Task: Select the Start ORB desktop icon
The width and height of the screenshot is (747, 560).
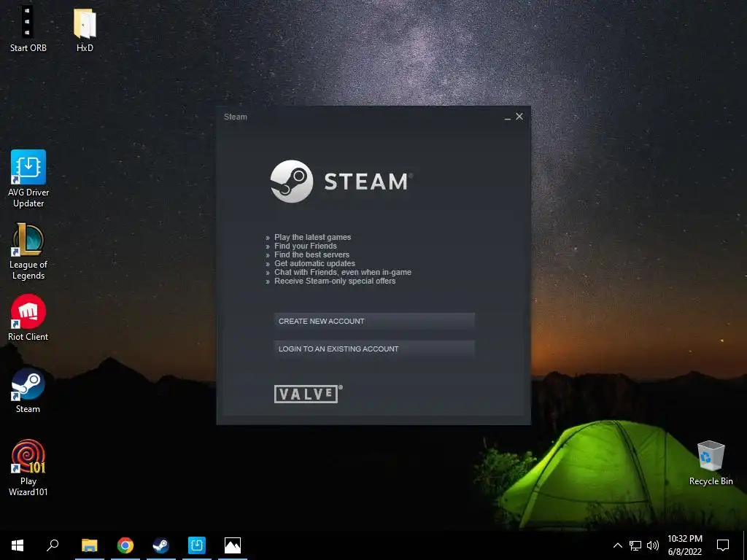Action: [28, 29]
